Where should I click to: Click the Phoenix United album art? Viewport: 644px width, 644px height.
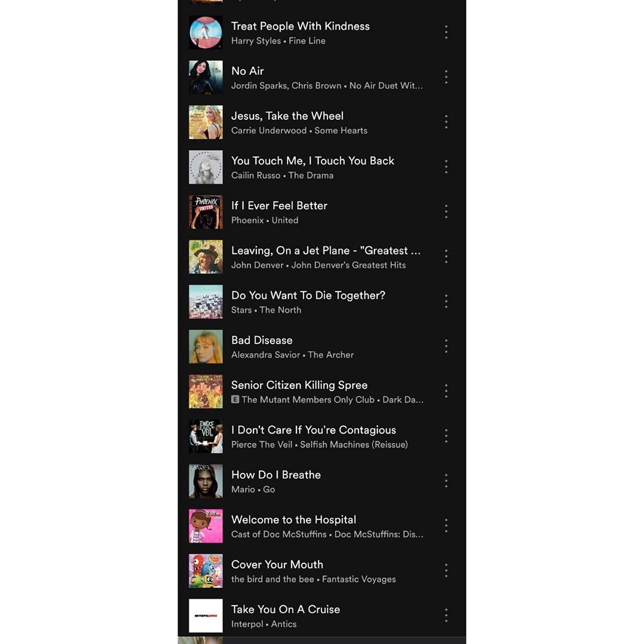206,212
